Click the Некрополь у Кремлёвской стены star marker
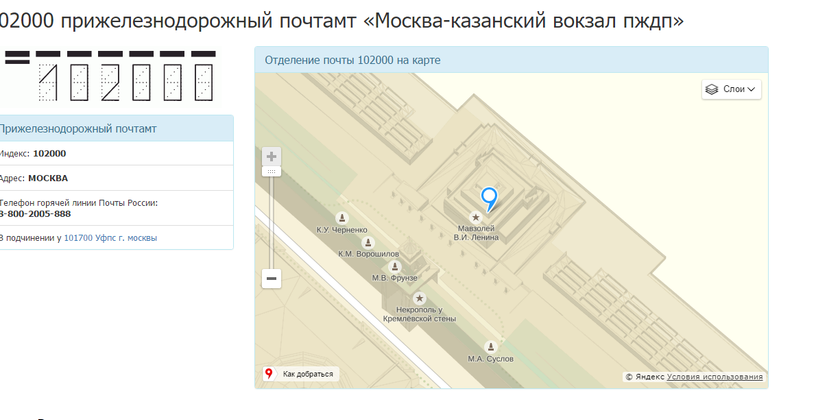Screen dimensions: 840x420 tap(420, 298)
